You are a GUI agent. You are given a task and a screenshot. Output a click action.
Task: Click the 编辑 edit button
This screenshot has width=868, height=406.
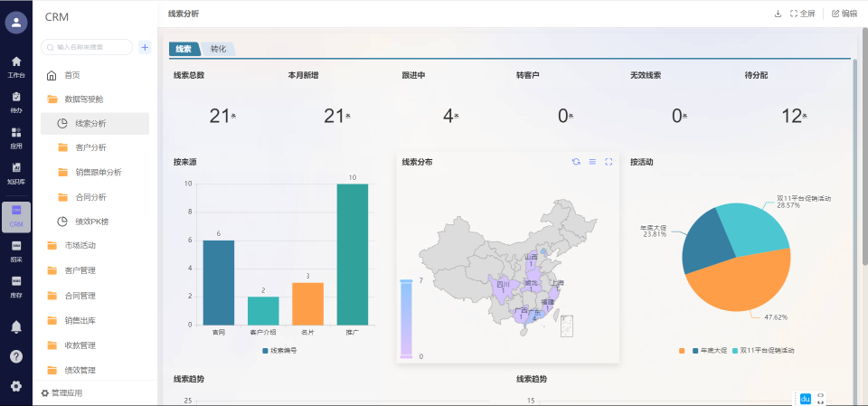pyautogui.click(x=844, y=14)
